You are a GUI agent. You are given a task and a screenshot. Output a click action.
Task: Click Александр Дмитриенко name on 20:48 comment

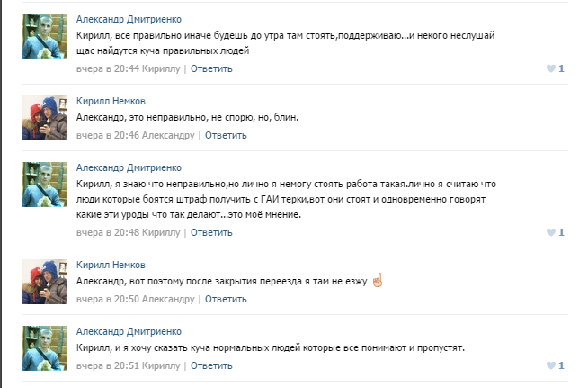[x=129, y=167]
